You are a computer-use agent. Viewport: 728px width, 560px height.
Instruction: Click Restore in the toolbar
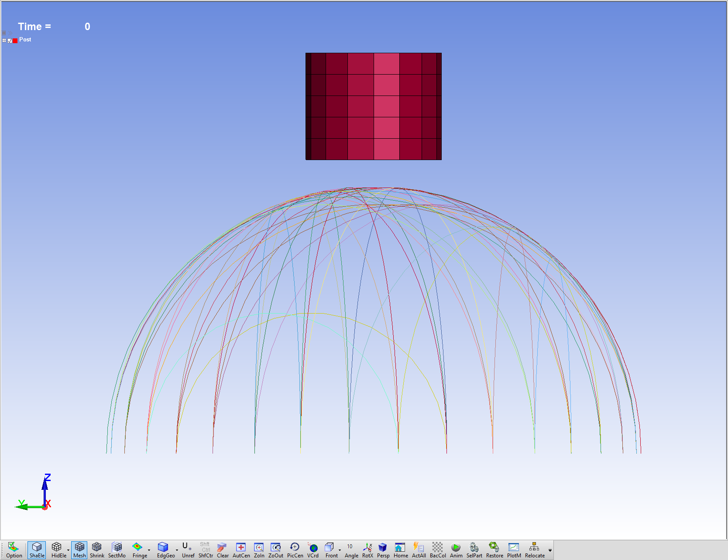point(494,550)
